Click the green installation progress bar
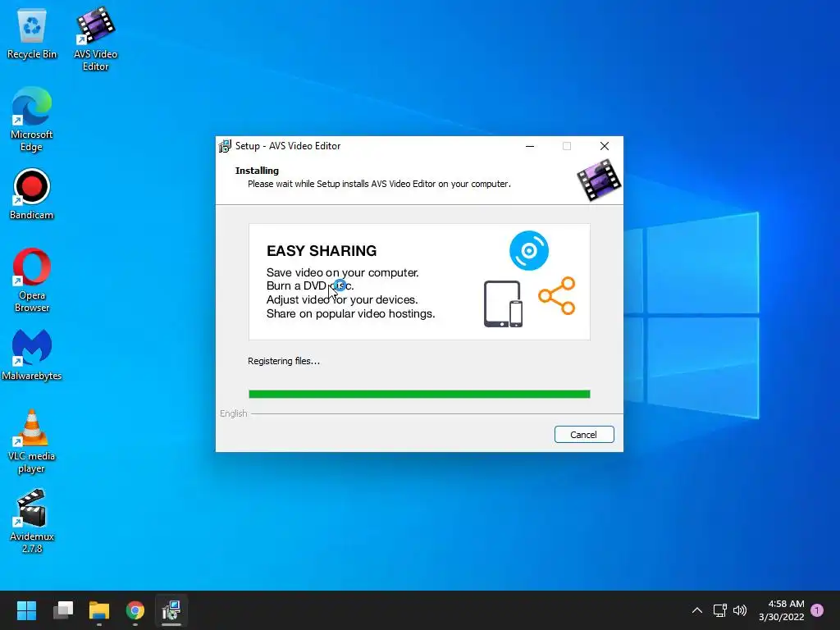Image resolution: width=840 pixels, height=630 pixels. click(419, 395)
